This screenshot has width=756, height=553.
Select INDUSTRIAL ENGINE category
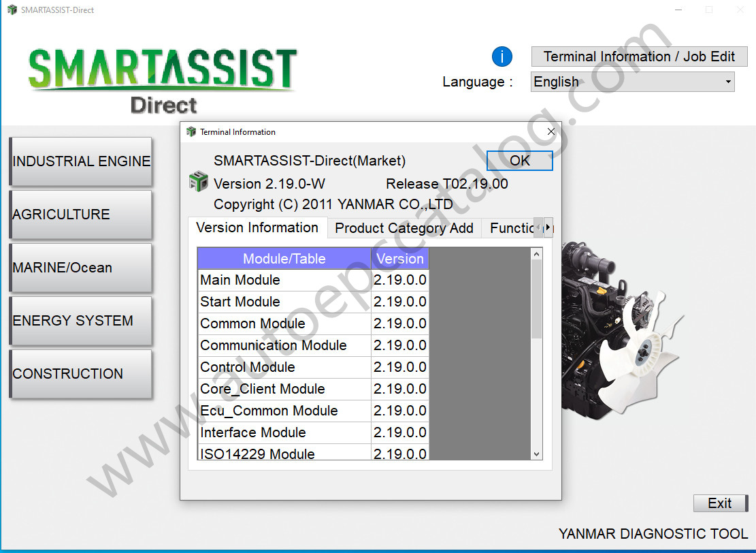tap(81, 161)
